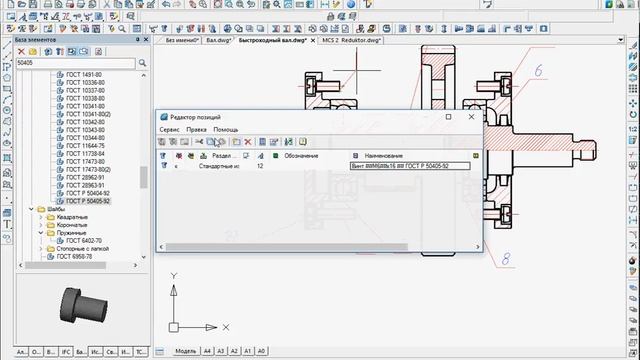Expand the Квадратные folder
The image size is (640, 360).
(41, 217)
